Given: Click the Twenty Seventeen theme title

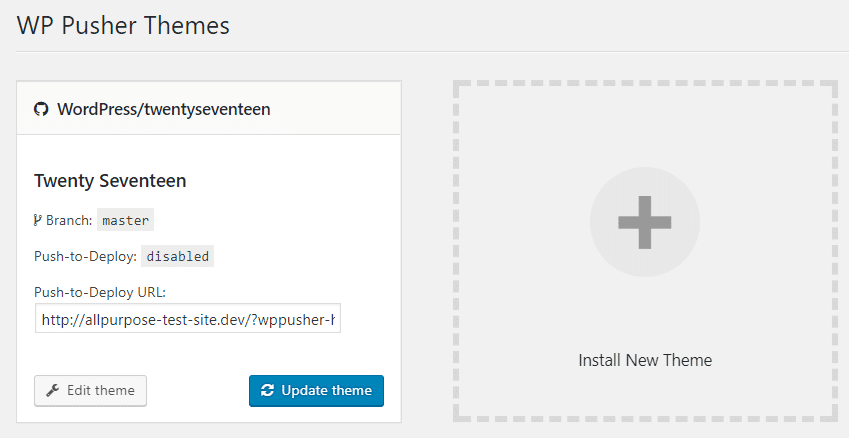Looking at the screenshot, I should 110,181.
